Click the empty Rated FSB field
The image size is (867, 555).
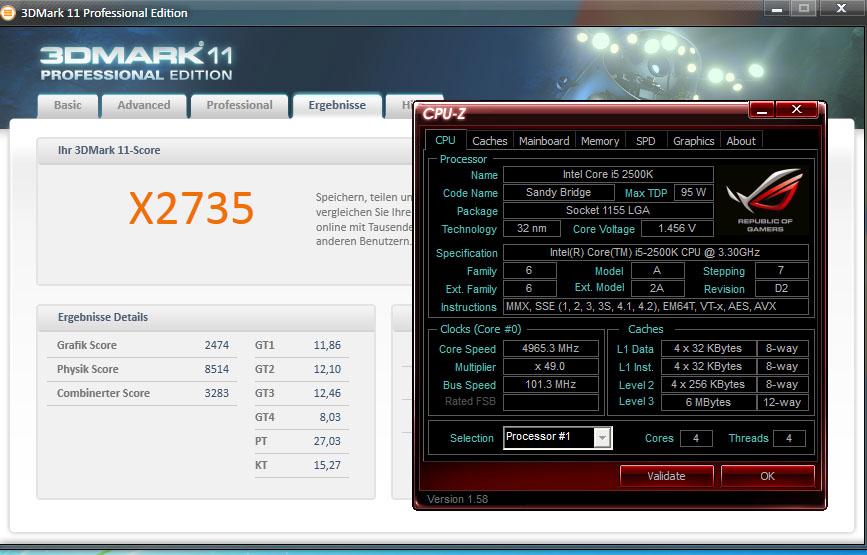pos(551,402)
